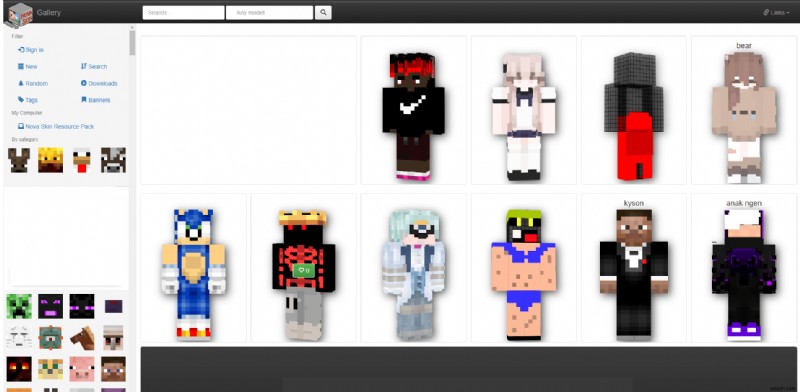Select the purple-eyed ender dragon category icon

pos(51,306)
